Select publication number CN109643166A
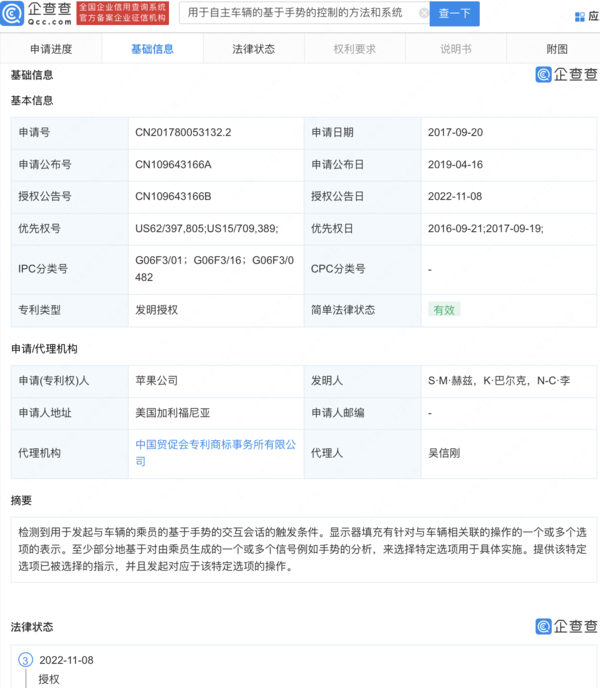This screenshot has width=600, height=688. pyautogui.click(x=173, y=165)
